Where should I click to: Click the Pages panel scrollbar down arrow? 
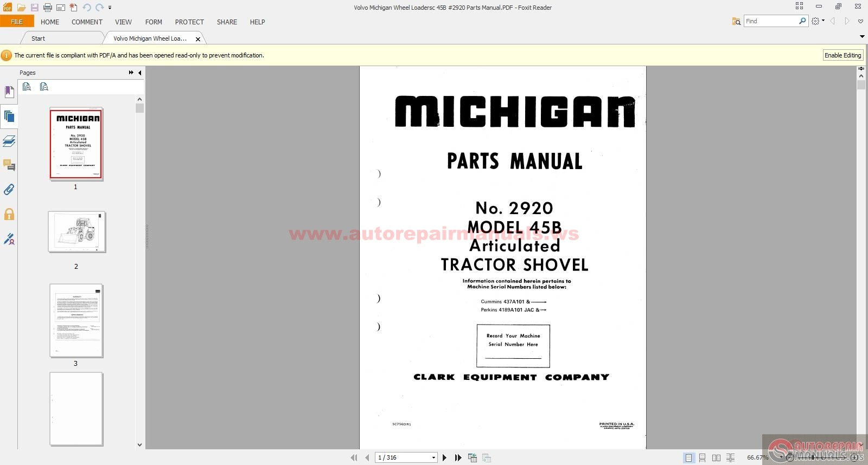click(139, 445)
